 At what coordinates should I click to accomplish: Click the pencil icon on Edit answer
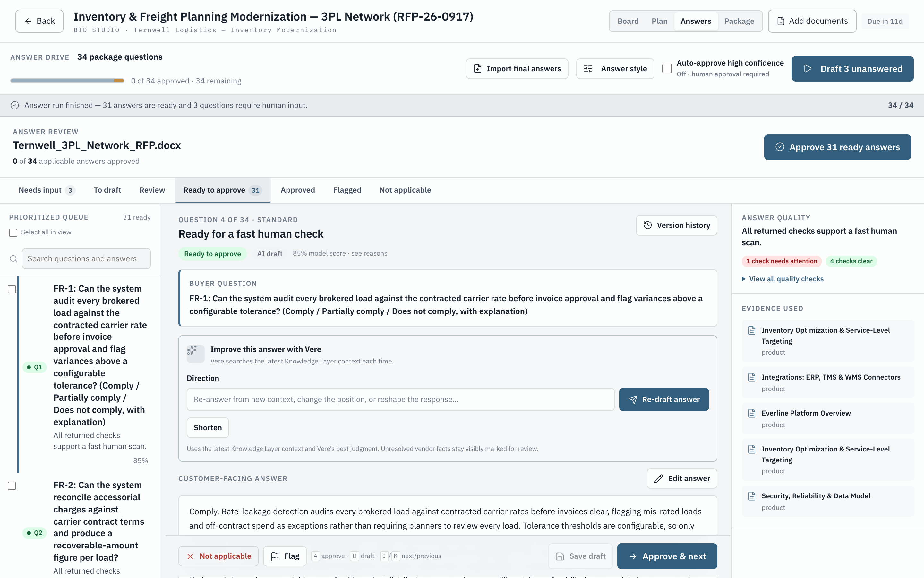coord(659,478)
